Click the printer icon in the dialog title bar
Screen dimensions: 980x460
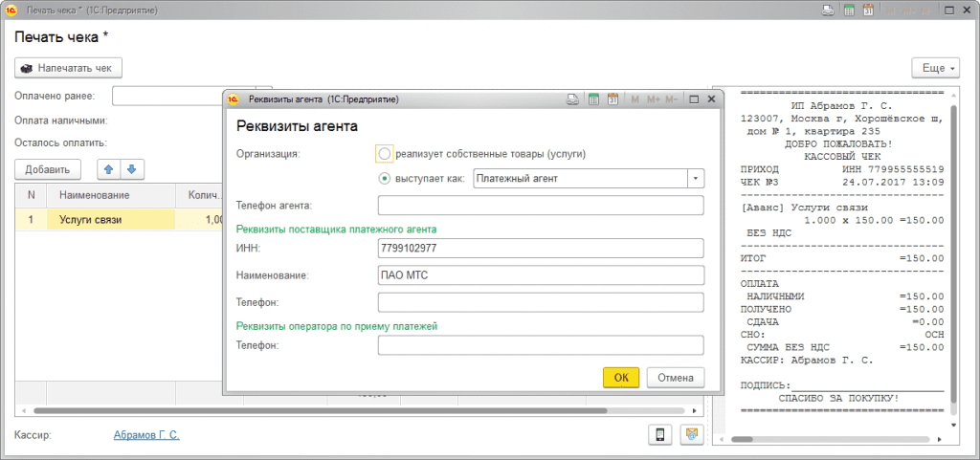(572, 99)
